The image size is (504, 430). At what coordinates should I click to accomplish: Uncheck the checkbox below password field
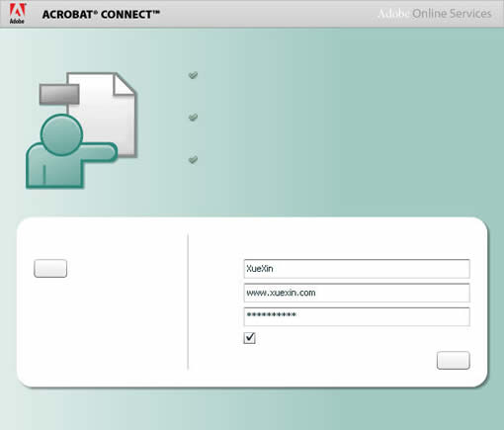tap(249, 338)
